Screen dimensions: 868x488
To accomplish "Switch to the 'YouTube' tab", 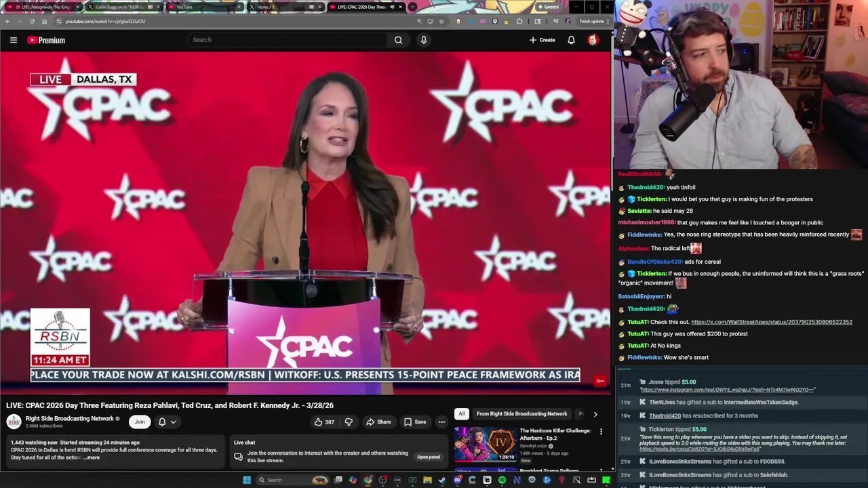I will [203, 7].
